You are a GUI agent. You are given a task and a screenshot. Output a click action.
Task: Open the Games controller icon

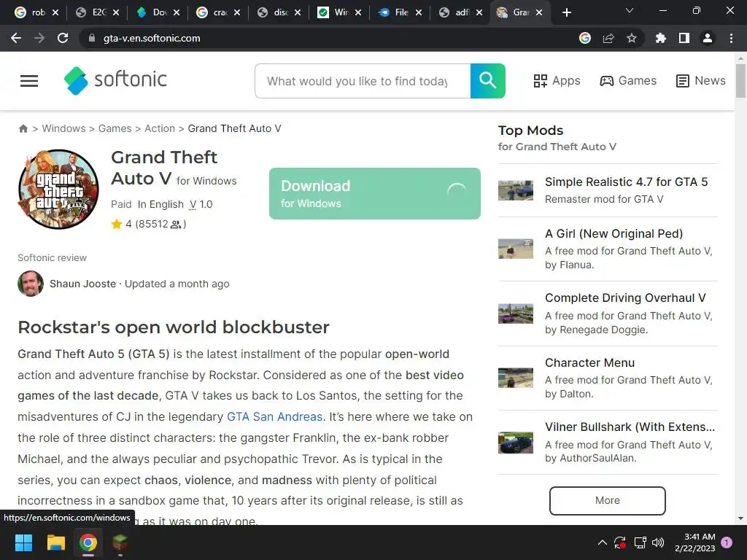tap(606, 81)
